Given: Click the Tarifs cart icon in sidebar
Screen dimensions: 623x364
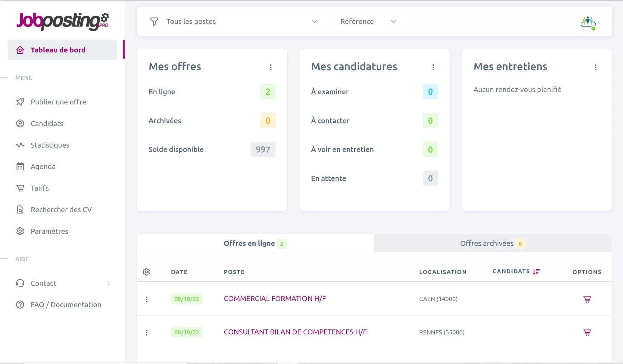Looking at the screenshot, I should tap(20, 188).
